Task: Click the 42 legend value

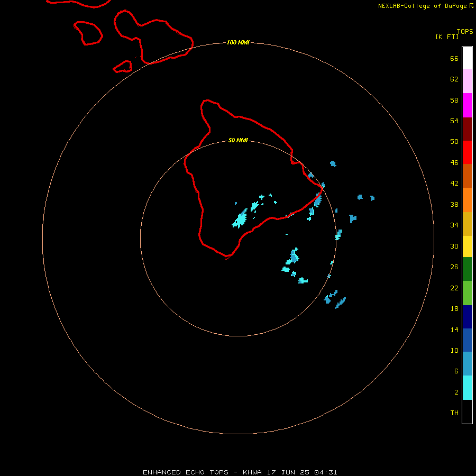Action: pyautogui.click(x=454, y=184)
